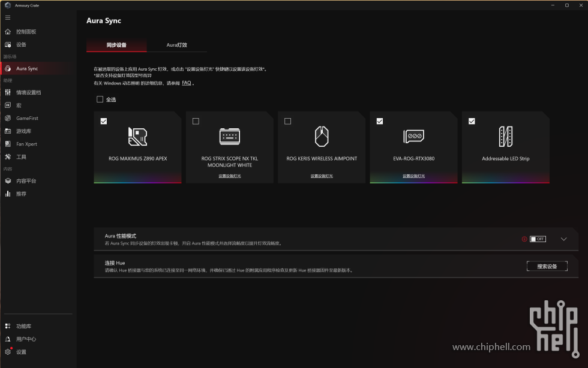The width and height of the screenshot is (588, 368).
Task: Open 用户中心 in the sidebar
Action: [26, 339]
